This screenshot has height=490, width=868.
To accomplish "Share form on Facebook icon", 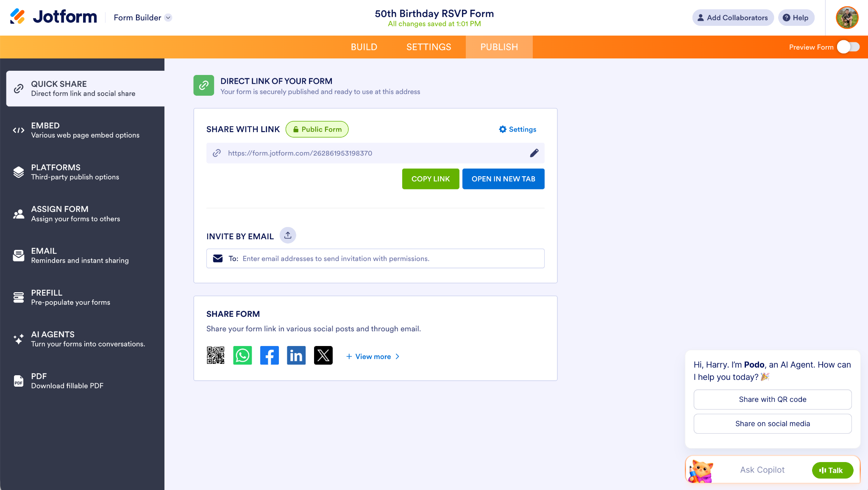I will pyautogui.click(x=270, y=356).
